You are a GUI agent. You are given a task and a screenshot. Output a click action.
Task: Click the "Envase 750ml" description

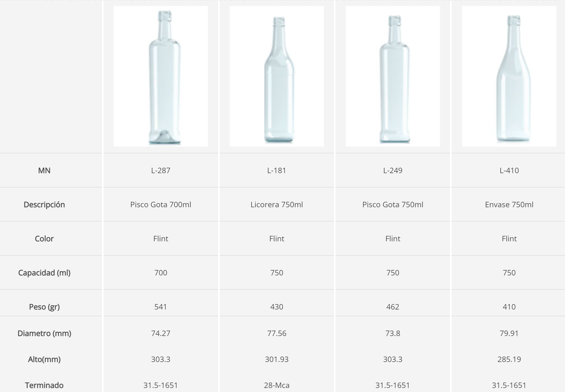point(509,205)
